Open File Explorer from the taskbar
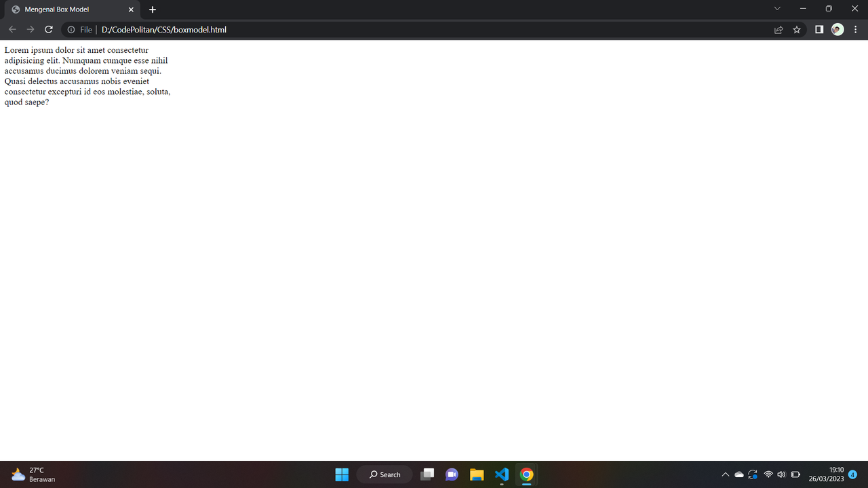The height and width of the screenshot is (488, 868). (x=477, y=474)
